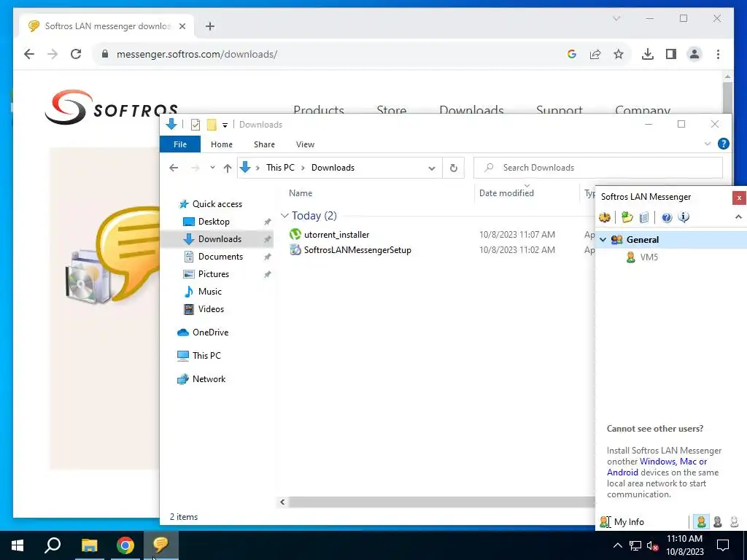This screenshot has width=747, height=560.
Task: Select the SoftrosLANMessengerSetup file
Action: tap(357, 250)
